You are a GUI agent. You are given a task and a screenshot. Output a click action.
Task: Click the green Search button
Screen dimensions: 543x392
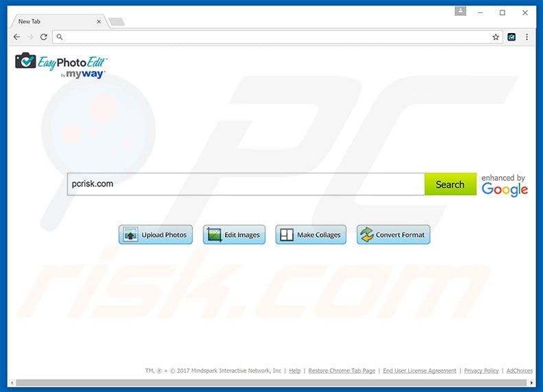(450, 184)
